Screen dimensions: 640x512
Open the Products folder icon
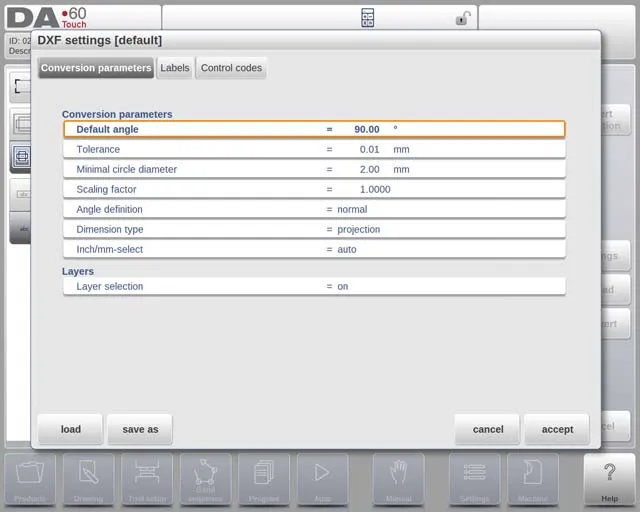30,478
